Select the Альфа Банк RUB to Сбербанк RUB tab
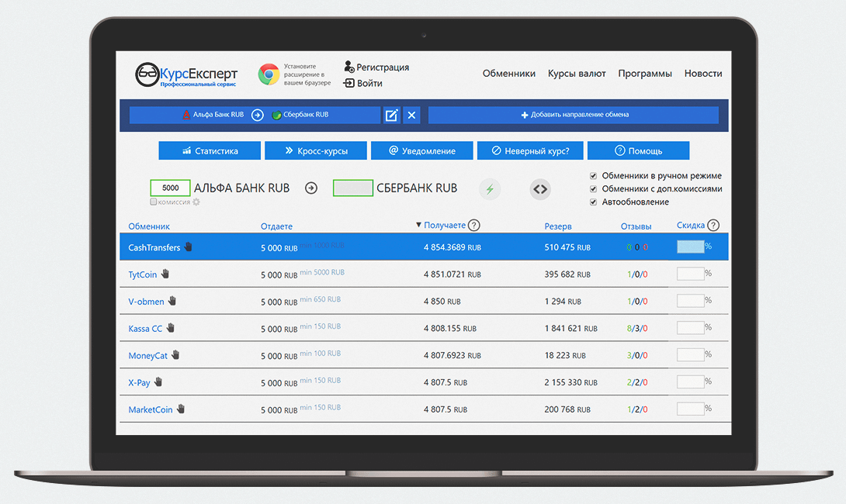846x504 pixels. 255,115
